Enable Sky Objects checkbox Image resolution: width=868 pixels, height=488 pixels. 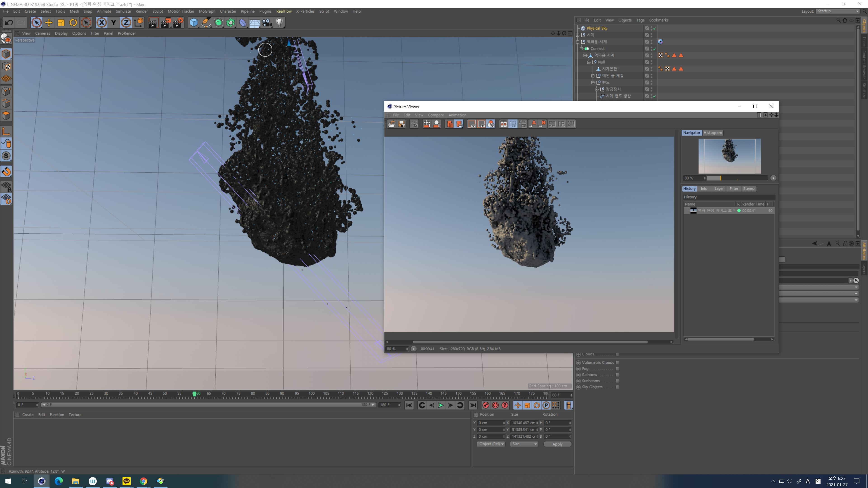click(618, 387)
